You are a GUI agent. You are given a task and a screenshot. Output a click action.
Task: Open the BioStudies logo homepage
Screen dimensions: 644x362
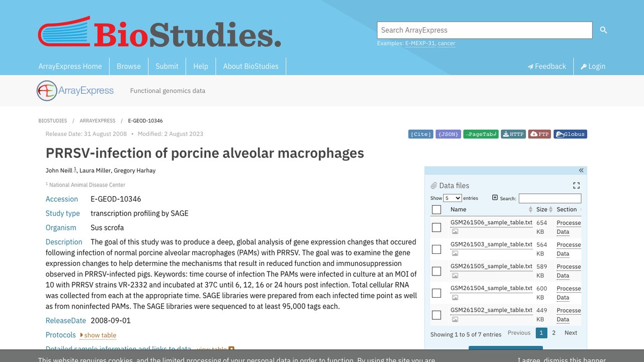159,32
